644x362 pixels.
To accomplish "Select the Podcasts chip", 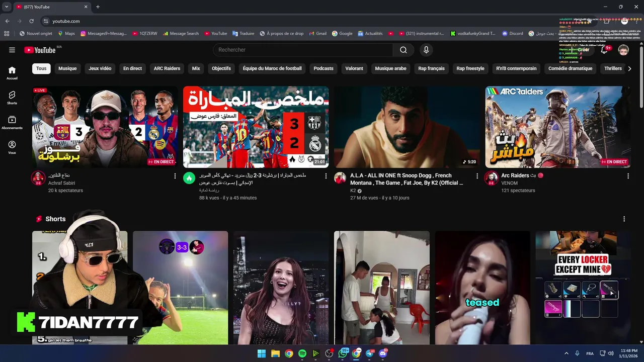I will [324, 68].
